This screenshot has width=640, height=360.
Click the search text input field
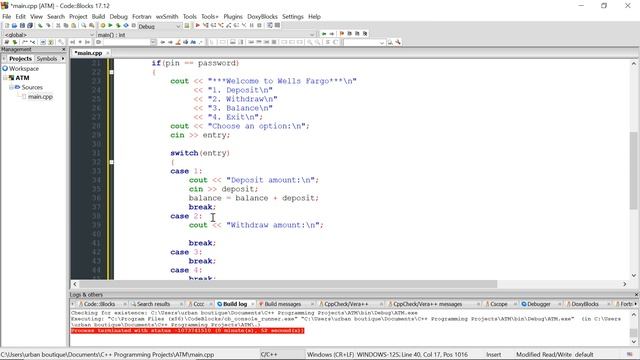point(127,42)
